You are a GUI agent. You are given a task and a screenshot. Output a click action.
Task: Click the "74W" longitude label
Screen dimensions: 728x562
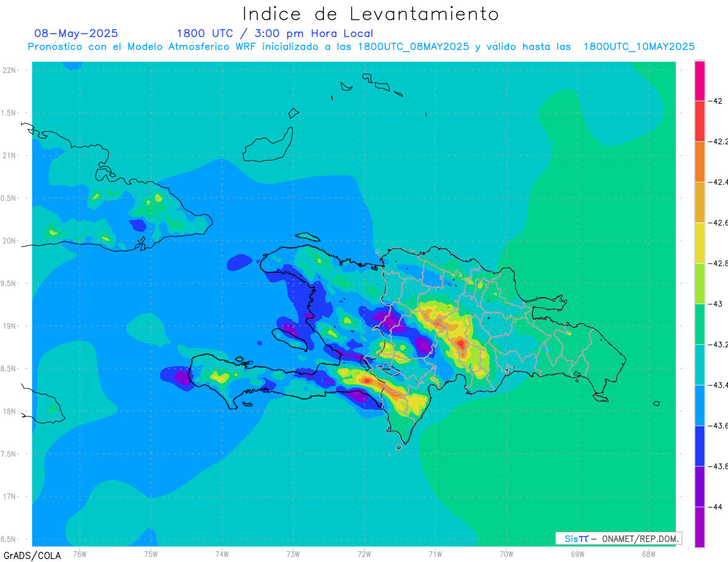tap(221, 554)
